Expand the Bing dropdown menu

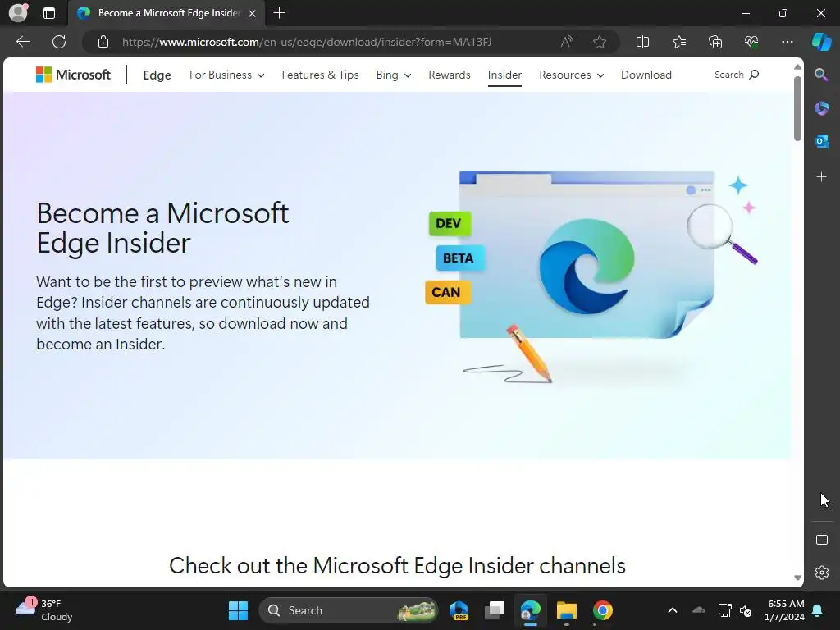point(393,75)
